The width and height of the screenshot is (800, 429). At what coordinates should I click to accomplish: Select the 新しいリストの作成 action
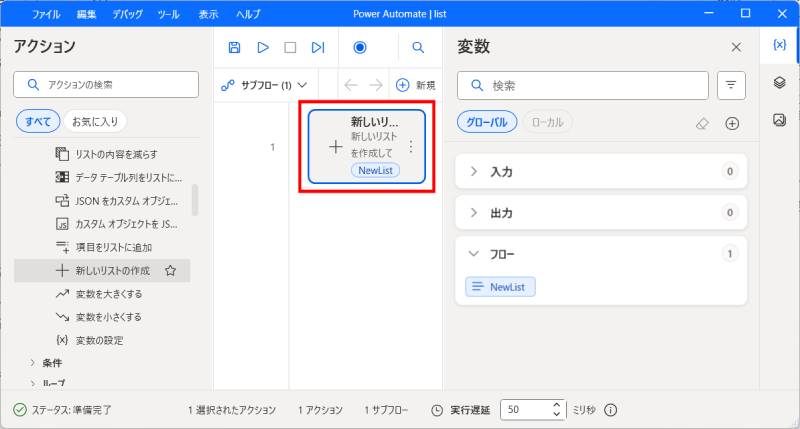102,271
